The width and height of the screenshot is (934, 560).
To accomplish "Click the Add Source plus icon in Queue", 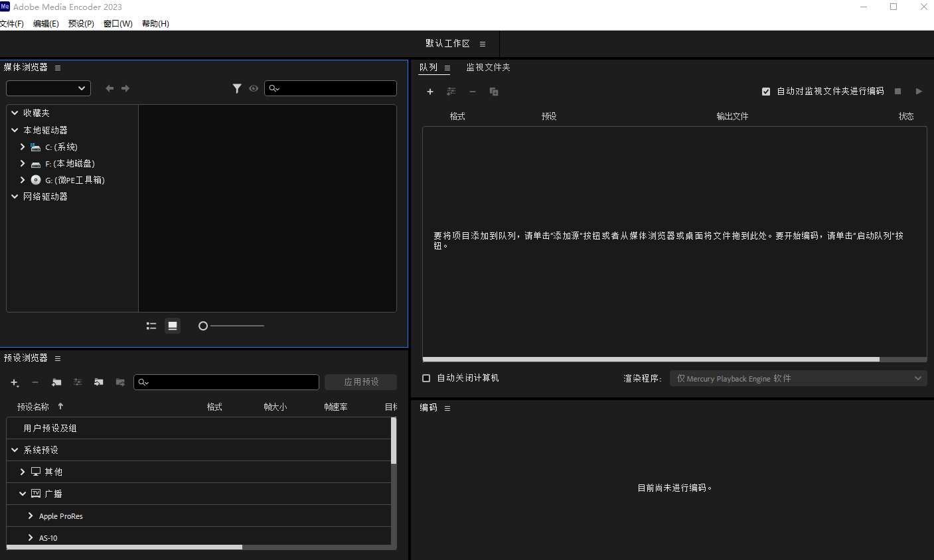I will (430, 92).
